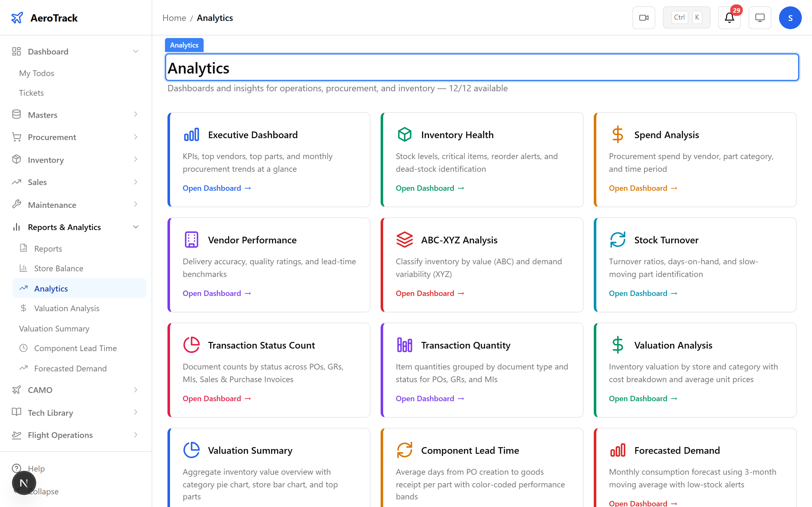Navigate to Home via the breadcrumb
This screenshot has height=507, width=812.
click(174, 17)
